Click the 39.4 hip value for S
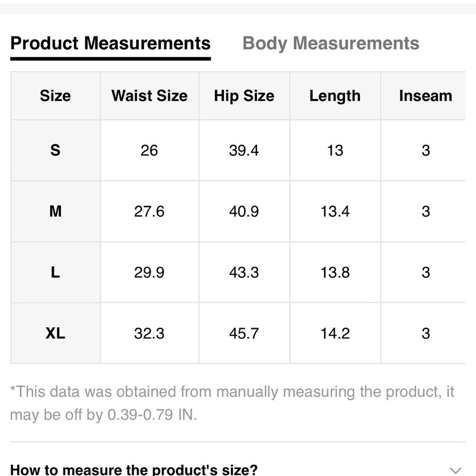Screen dimensions: 476x476 pos(244,150)
